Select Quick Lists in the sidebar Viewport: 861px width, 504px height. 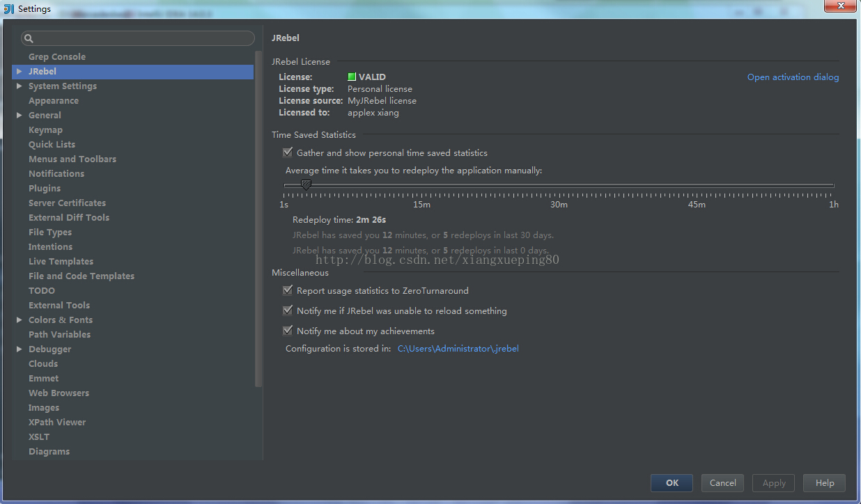tap(52, 145)
